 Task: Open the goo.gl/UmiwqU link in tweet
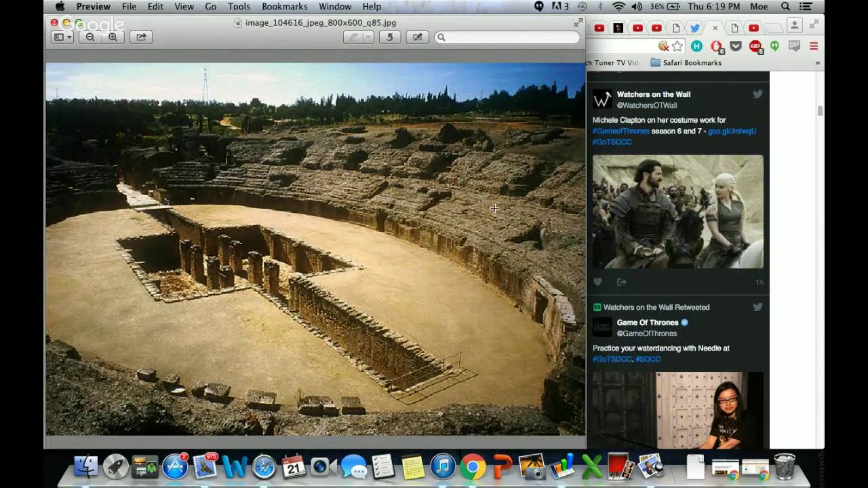pos(732,131)
